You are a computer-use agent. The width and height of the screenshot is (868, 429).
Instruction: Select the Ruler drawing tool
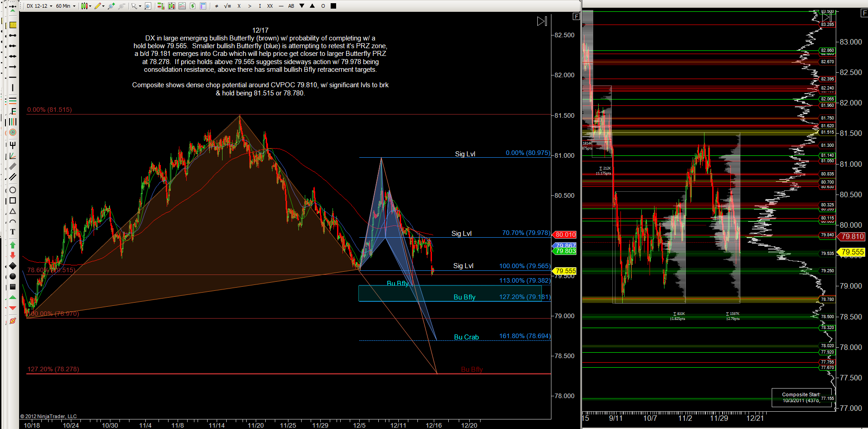pyautogui.click(x=13, y=25)
